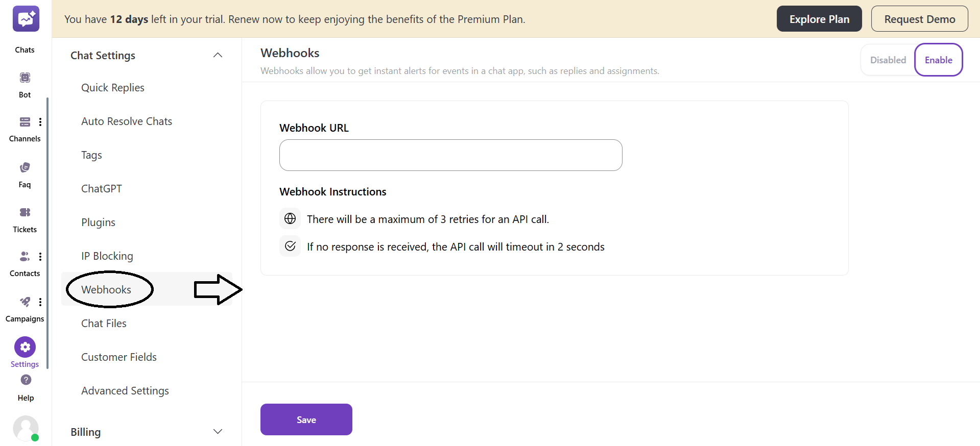Image resolution: width=980 pixels, height=446 pixels.
Task: Expand the Billing section
Action: coord(218,431)
